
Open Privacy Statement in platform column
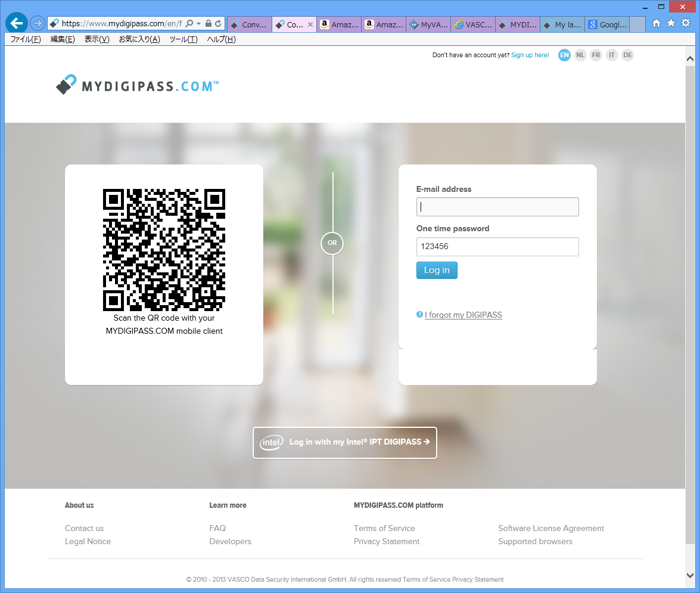tap(387, 541)
